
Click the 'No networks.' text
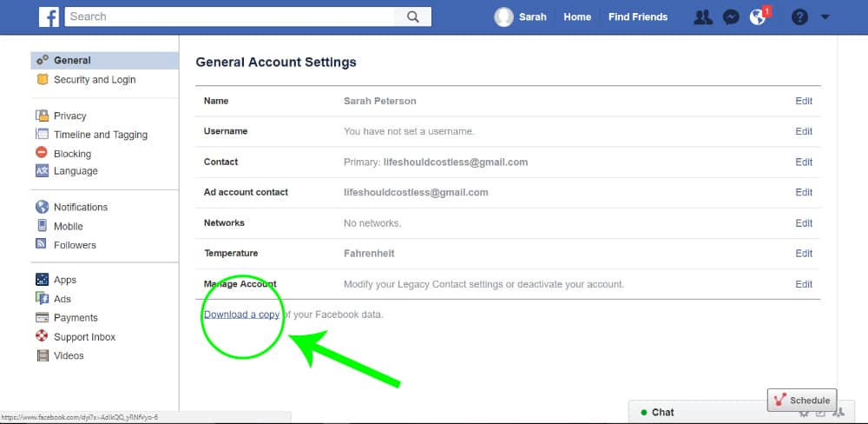click(x=372, y=222)
